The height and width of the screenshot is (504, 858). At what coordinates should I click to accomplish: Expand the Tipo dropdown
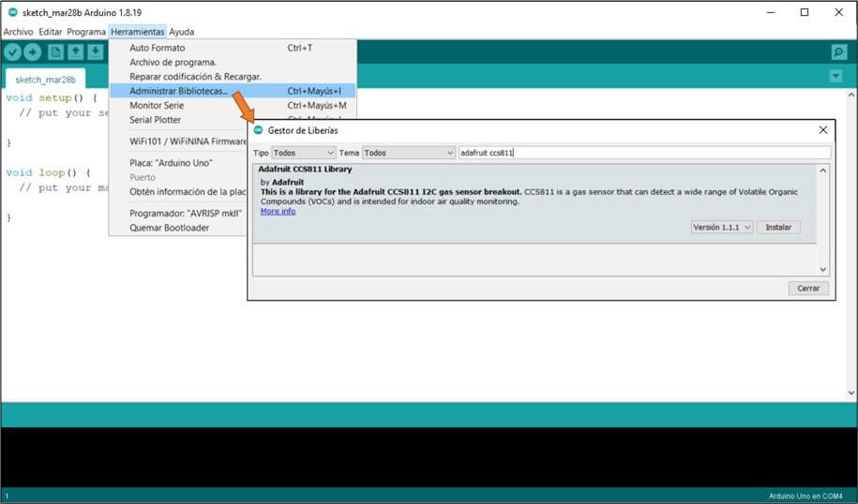point(303,153)
